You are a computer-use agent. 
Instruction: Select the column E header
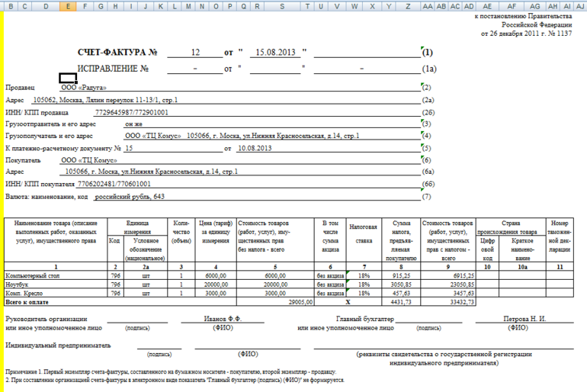68,6
